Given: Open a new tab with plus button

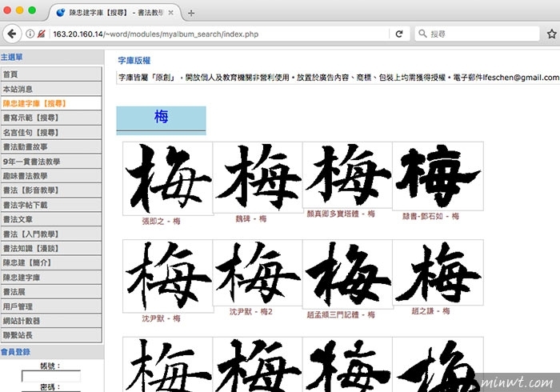Looking at the screenshot, I should [x=192, y=13].
